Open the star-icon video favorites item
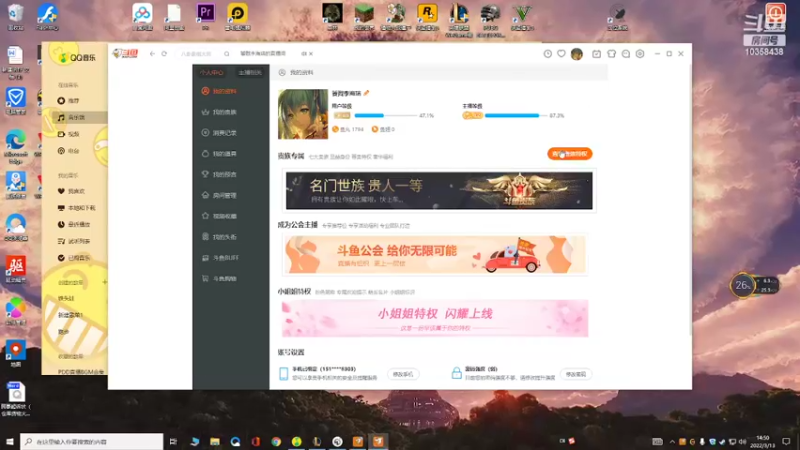This screenshot has height=450, width=800. coord(219,216)
